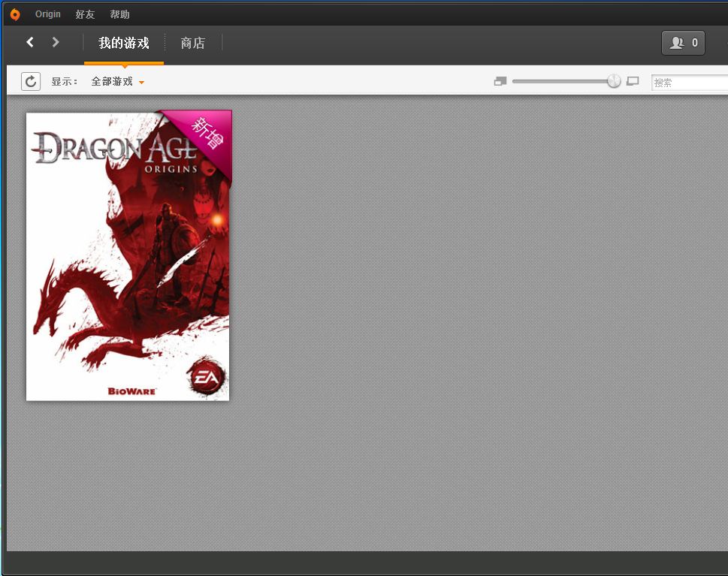The height and width of the screenshot is (576, 728).
Task: Open the friends list button showing 0
Action: click(x=683, y=43)
